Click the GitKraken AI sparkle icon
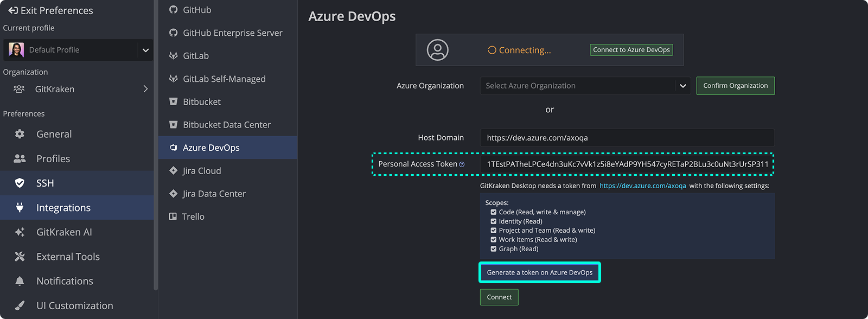This screenshot has width=868, height=319. pos(20,232)
